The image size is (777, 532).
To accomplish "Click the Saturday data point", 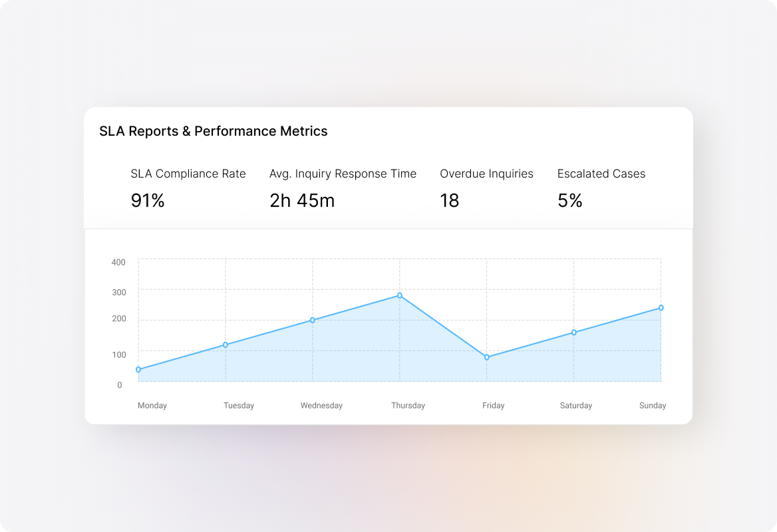I will click(575, 332).
